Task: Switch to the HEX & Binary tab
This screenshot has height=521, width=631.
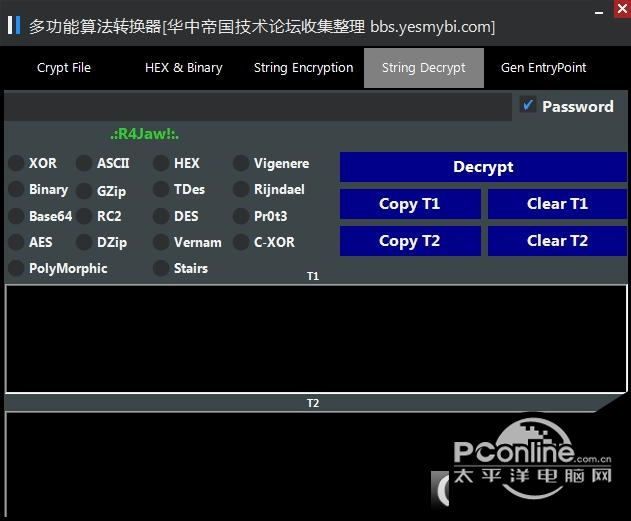Action: (184, 68)
